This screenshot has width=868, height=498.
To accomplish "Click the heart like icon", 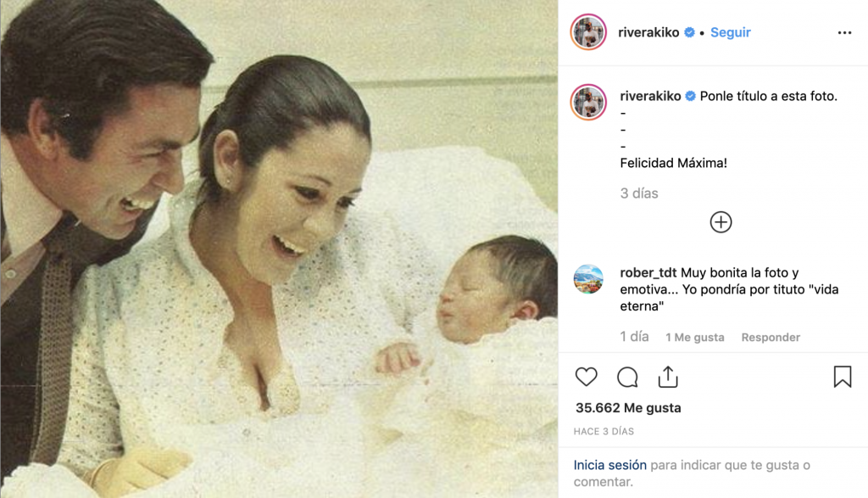I will [x=586, y=377].
